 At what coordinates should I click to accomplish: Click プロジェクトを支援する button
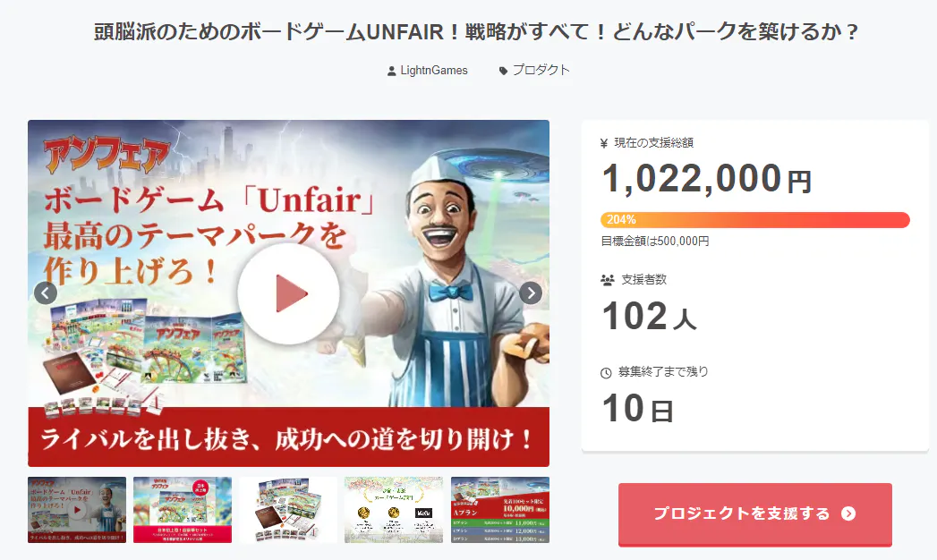(754, 514)
